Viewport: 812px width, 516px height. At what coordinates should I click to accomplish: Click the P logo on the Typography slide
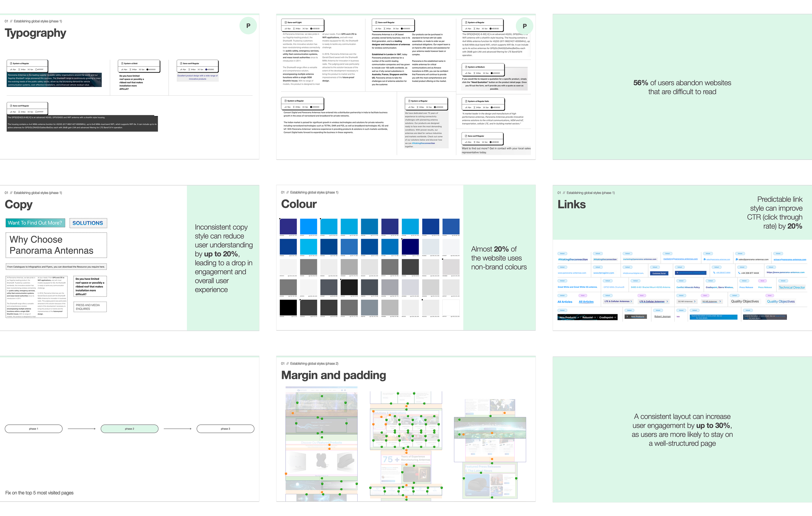pyautogui.click(x=248, y=26)
